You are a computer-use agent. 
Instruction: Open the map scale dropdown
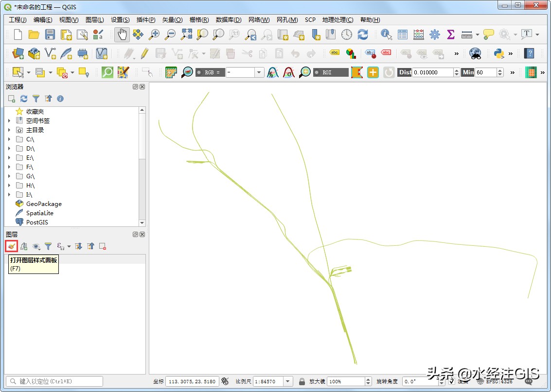click(x=287, y=381)
